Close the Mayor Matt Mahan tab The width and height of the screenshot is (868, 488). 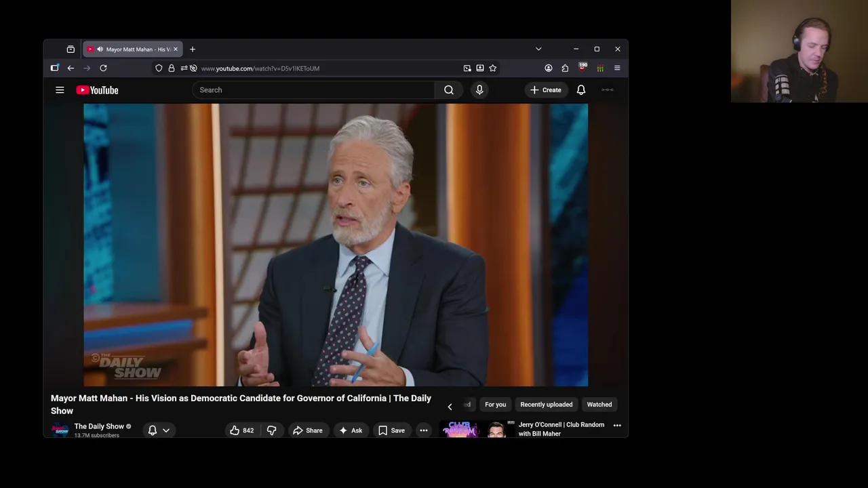point(176,49)
